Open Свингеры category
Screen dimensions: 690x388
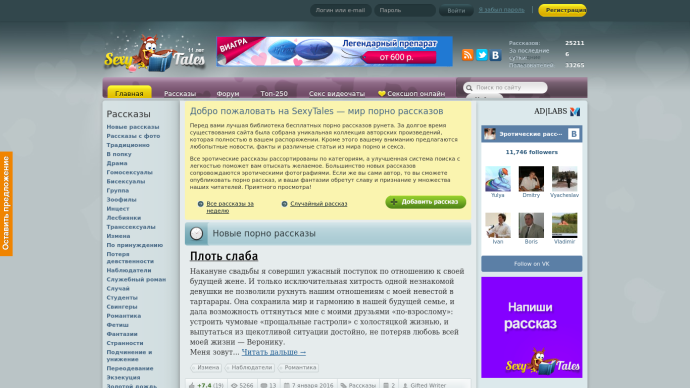122,307
